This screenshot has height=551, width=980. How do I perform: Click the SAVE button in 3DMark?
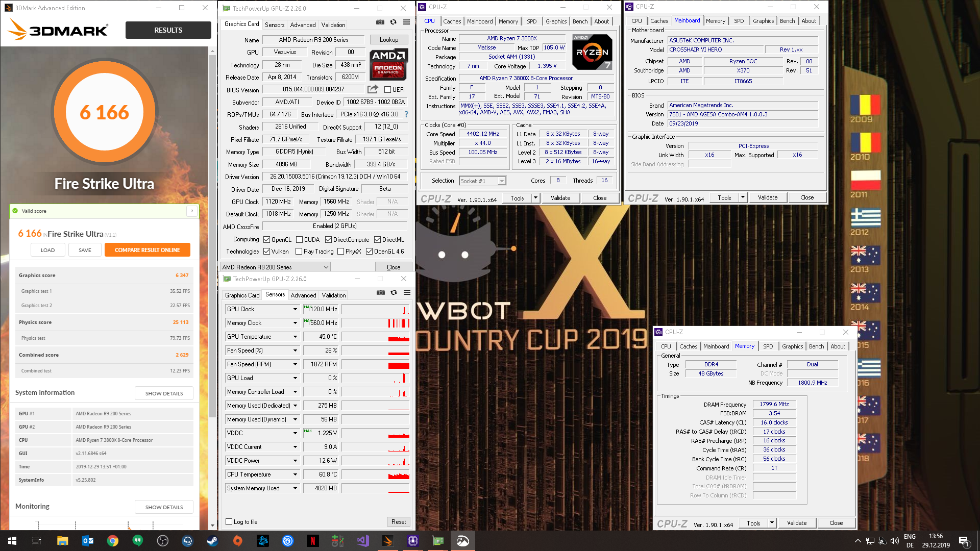[x=85, y=250]
